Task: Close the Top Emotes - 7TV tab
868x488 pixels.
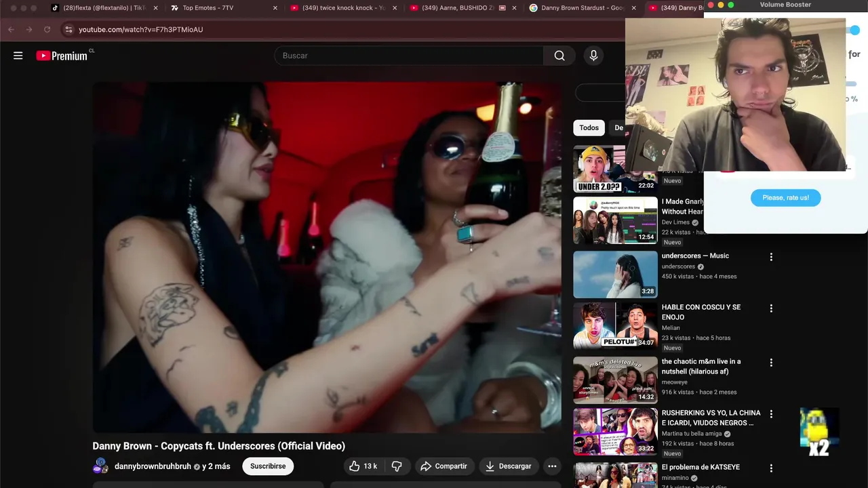Action: coord(275,8)
